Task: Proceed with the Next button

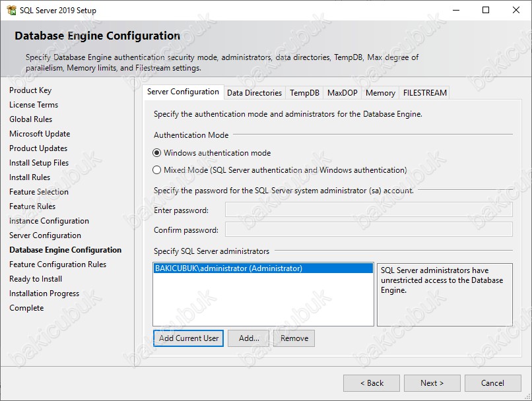Action: (x=432, y=383)
